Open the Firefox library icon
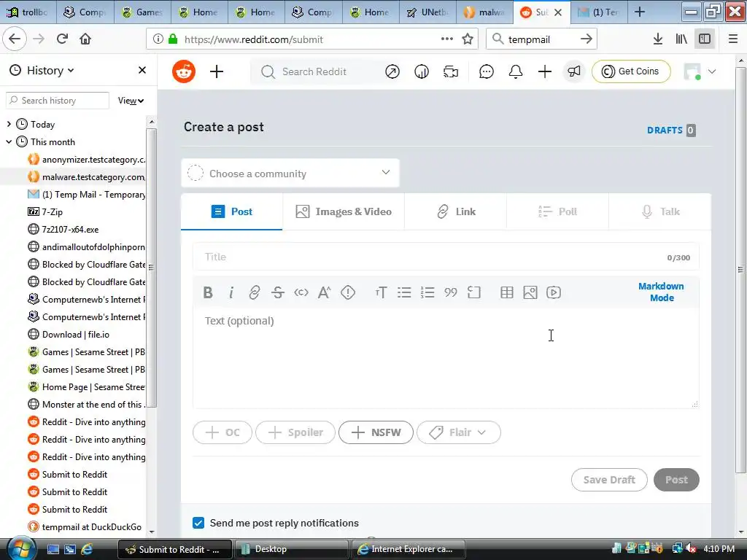Image resolution: width=747 pixels, height=560 pixels. (682, 39)
